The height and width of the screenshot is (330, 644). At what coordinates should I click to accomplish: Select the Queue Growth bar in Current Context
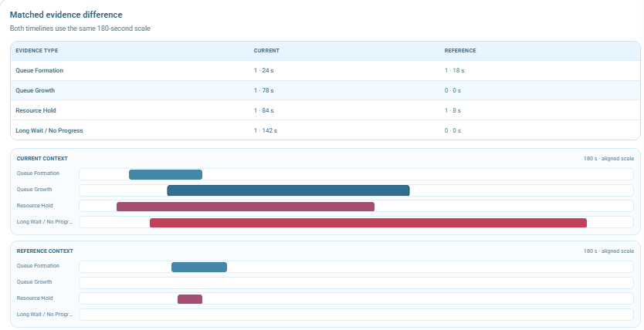(x=288, y=190)
